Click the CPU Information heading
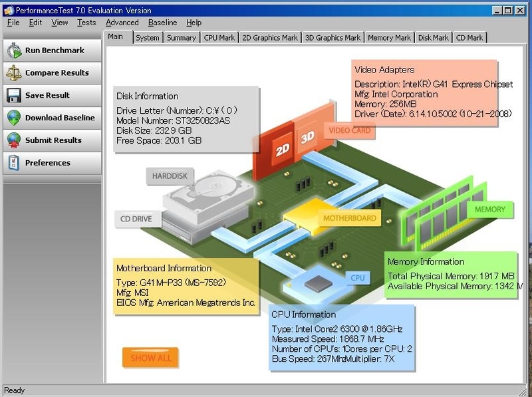Viewport: 532px width, 397px height. point(303,315)
